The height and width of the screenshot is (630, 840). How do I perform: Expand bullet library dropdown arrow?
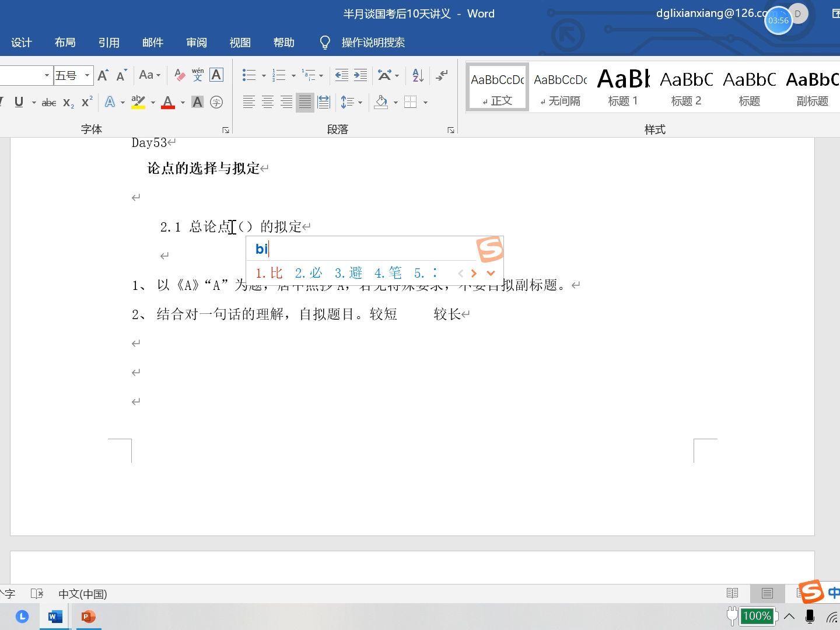point(264,75)
